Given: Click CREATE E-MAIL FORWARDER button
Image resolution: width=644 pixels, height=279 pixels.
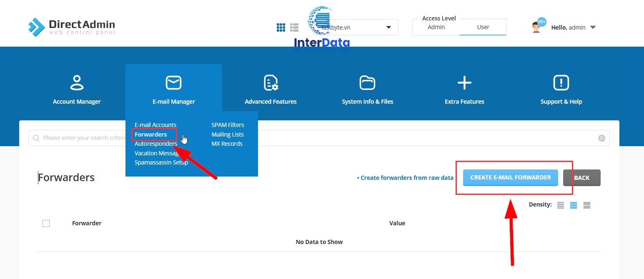Looking at the screenshot, I should tap(511, 177).
